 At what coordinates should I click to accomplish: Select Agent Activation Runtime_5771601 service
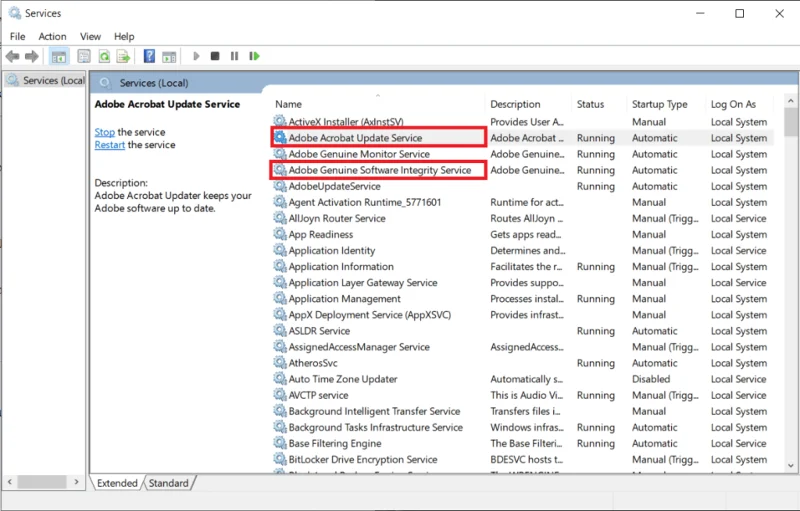pos(364,202)
